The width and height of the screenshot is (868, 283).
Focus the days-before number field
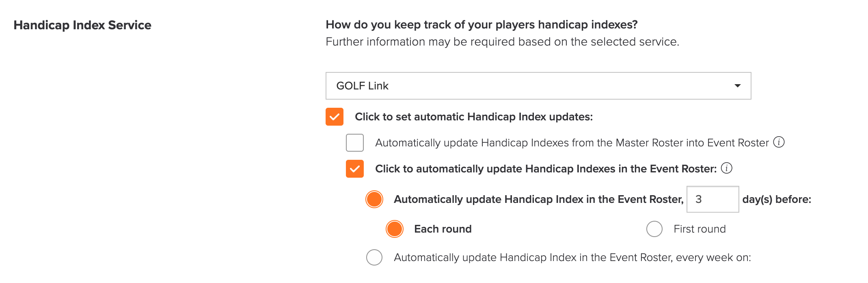click(x=713, y=199)
